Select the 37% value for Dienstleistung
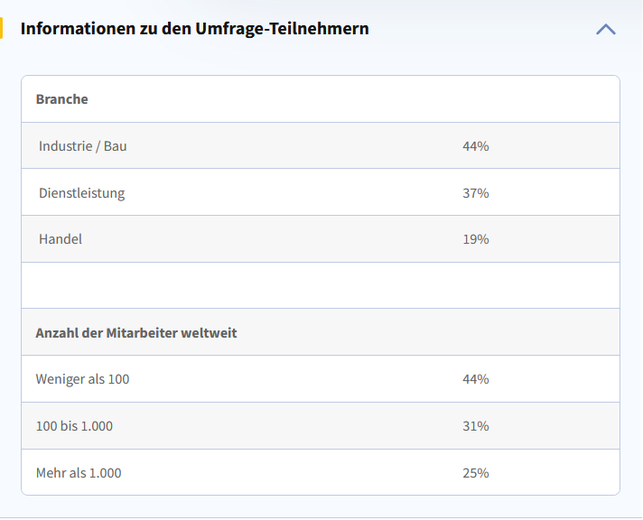643x520 pixels. click(475, 193)
